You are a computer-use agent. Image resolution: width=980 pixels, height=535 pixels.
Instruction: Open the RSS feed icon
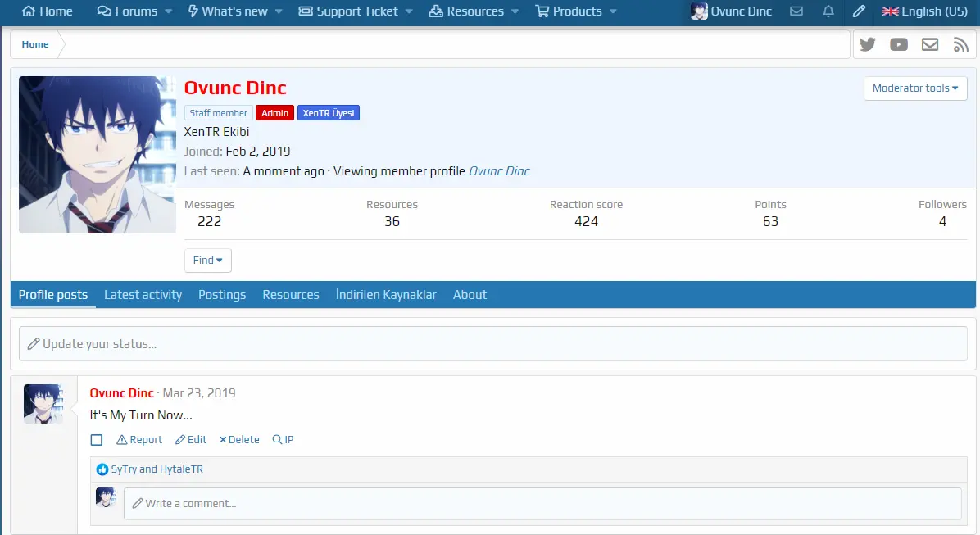(x=960, y=44)
